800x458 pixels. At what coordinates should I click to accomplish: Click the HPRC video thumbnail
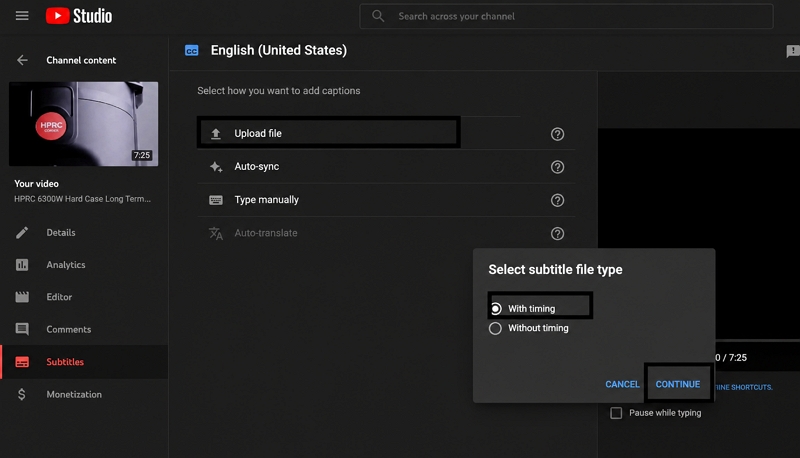84,124
